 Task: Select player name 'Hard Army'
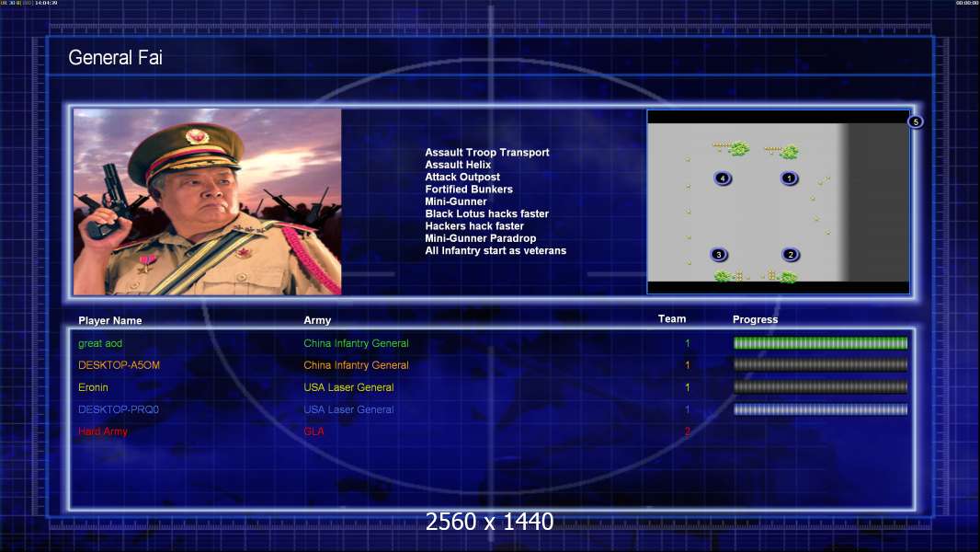(x=103, y=431)
